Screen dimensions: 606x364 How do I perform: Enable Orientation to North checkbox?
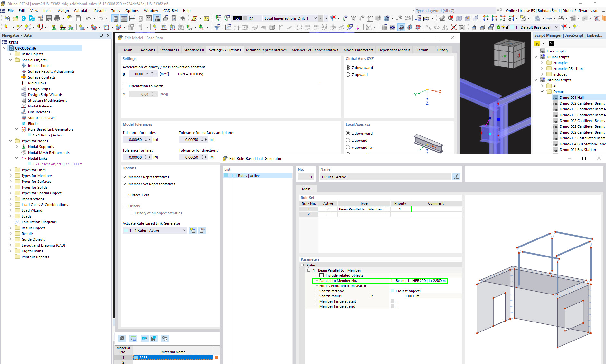[x=125, y=86]
